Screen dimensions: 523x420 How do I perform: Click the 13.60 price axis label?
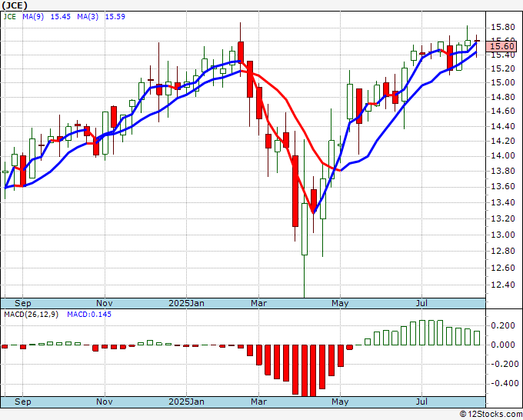[503, 186]
